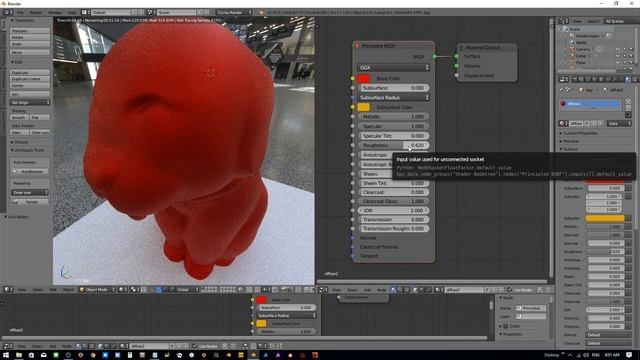The height and width of the screenshot is (360, 640).
Task: Click the BSDF output socket on Principled node
Action: (435, 56)
